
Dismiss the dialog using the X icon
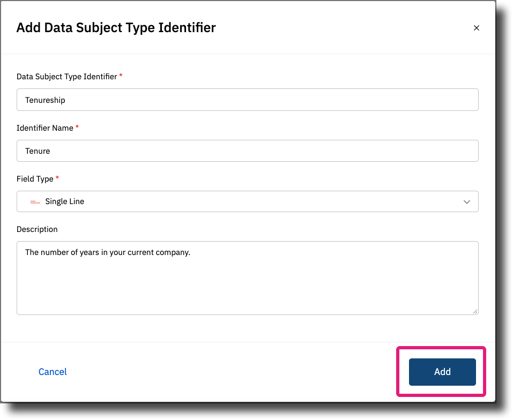coord(477,27)
